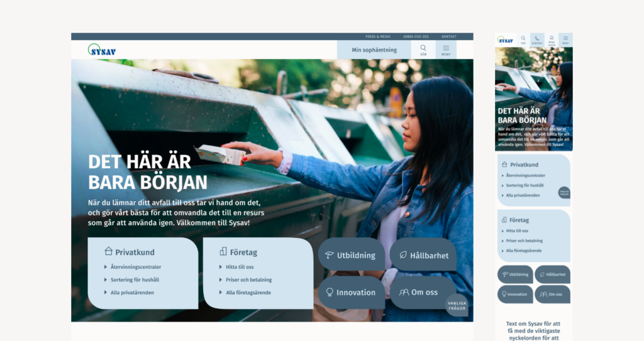644x341 pixels.
Task: Click house icon beside Privatkund on desktop
Action: [108, 251]
